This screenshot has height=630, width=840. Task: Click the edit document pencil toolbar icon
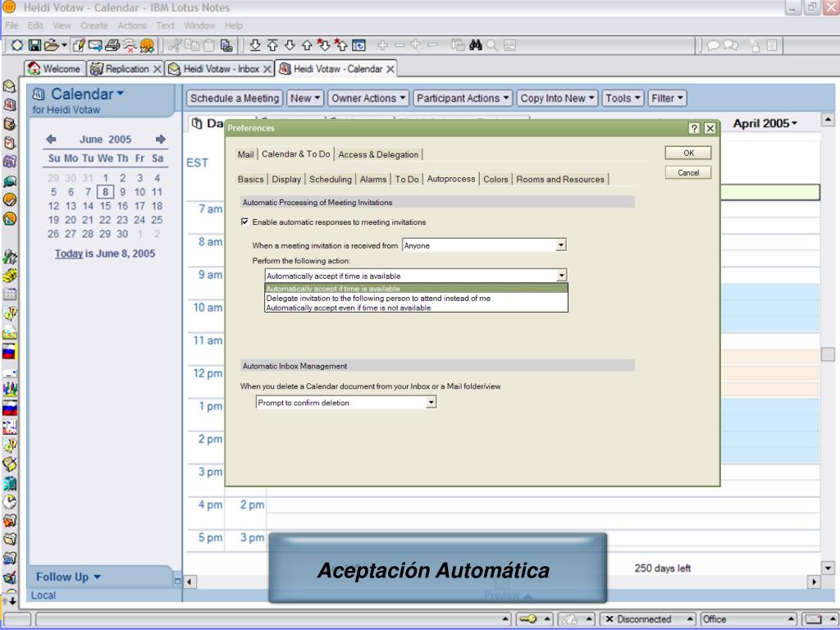(78, 46)
